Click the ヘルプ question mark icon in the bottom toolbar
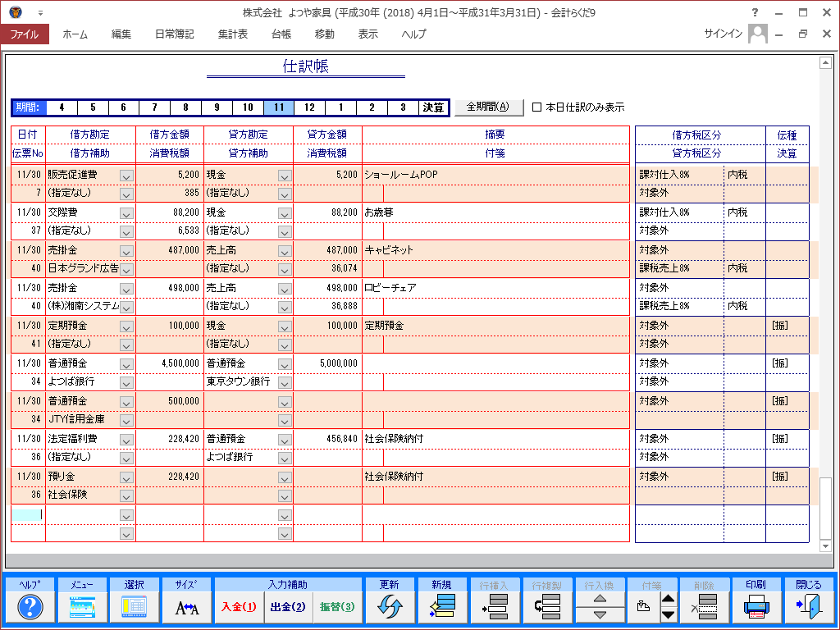Viewport: 840px width, 630px height. (x=30, y=607)
